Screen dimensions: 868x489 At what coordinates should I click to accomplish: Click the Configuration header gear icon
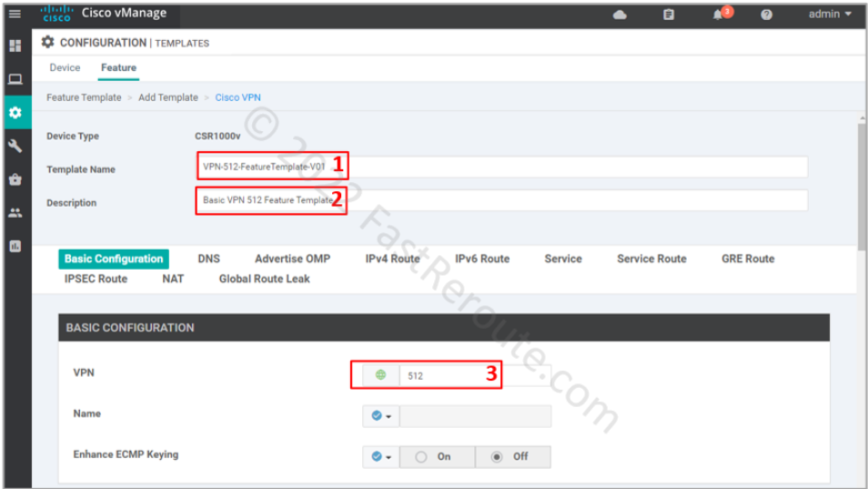(48, 42)
